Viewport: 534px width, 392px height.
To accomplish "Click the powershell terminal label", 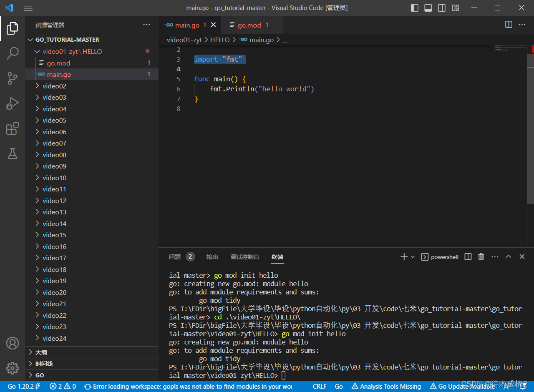I will point(440,257).
